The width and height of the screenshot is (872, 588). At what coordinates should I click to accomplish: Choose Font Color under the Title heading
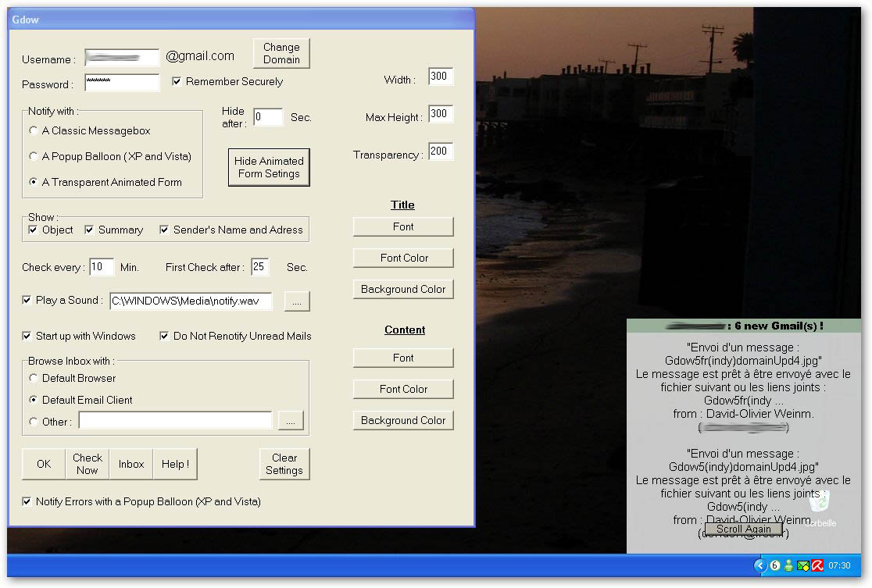point(403,258)
